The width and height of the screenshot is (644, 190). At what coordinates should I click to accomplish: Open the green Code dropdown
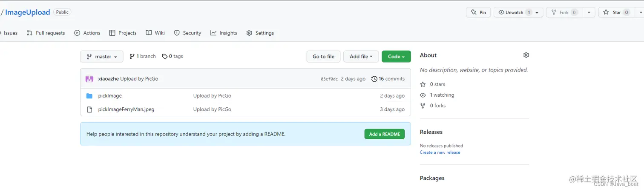click(x=396, y=56)
